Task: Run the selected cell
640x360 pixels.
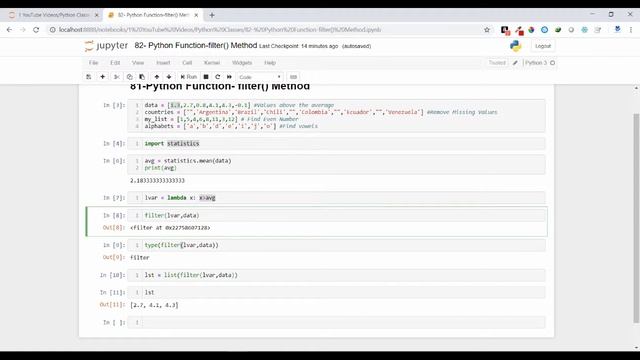Action: point(189,77)
